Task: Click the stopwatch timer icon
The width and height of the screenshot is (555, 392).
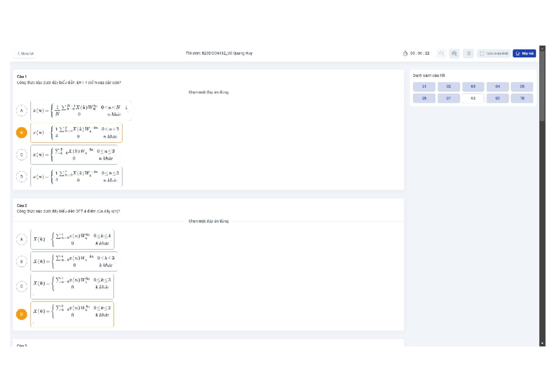Action: click(406, 54)
